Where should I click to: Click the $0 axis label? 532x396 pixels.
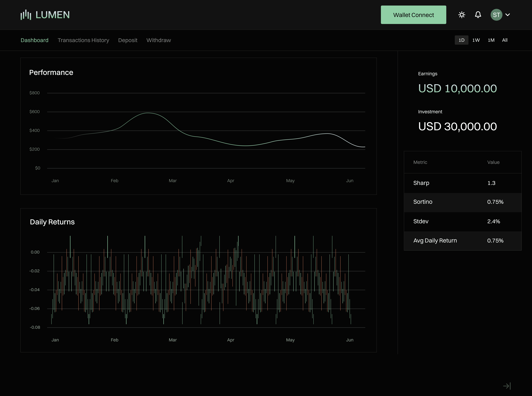[x=38, y=168]
